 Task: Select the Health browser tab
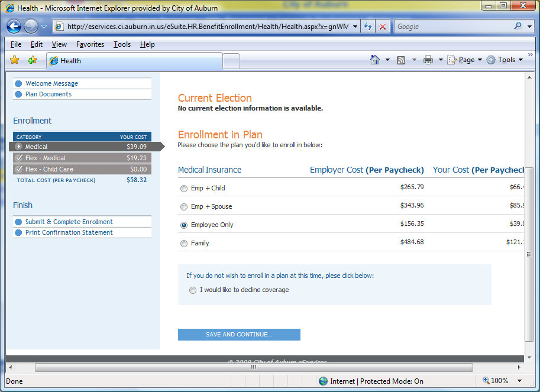[135, 61]
